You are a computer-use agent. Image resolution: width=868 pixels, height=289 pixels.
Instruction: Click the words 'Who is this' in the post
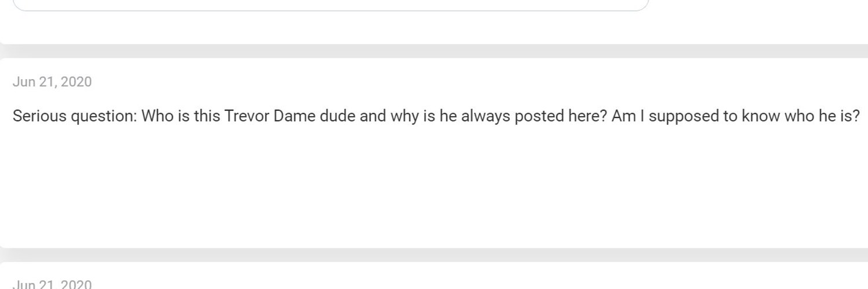pos(181,116)
